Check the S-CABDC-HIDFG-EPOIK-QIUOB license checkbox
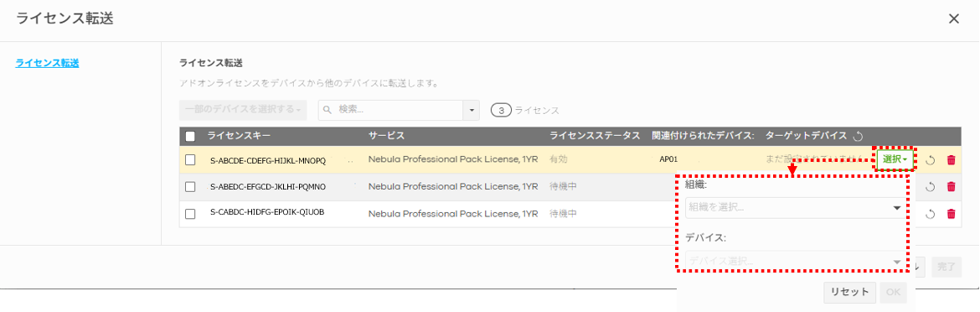Screen dimensions: 980x312 coord(191,214)
